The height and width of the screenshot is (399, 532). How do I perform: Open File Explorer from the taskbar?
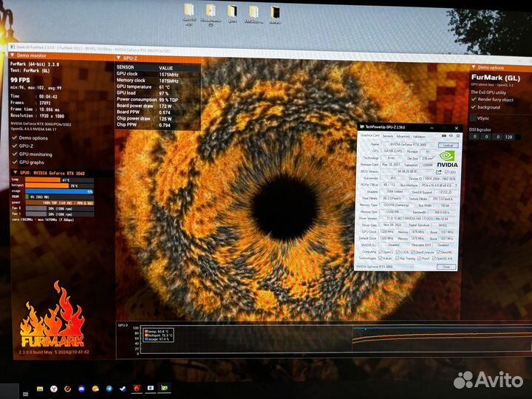[x=40, y=389]
